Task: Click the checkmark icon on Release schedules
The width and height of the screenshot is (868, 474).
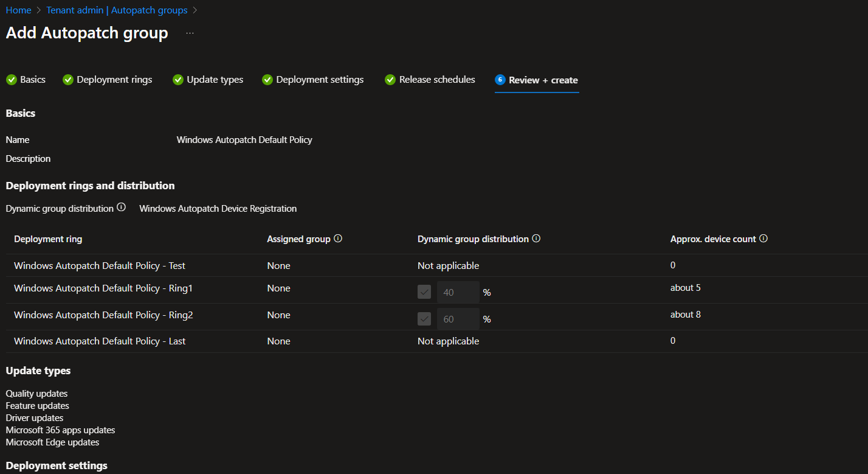Action: pos(390,79)
